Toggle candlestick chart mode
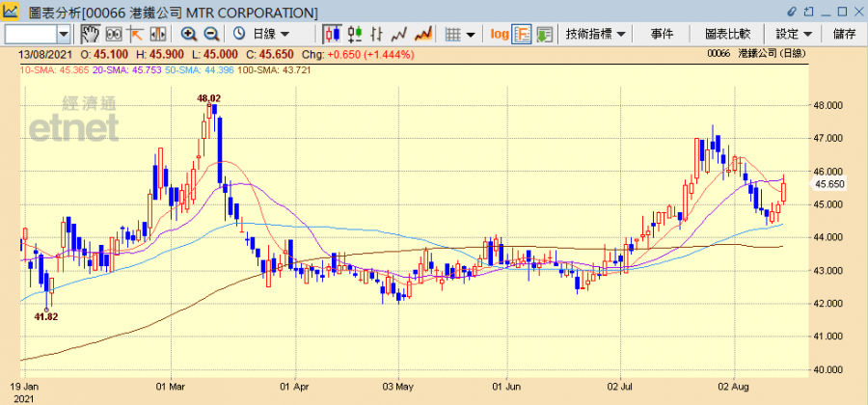Screen dimensions: 868x405 (332, 34)
